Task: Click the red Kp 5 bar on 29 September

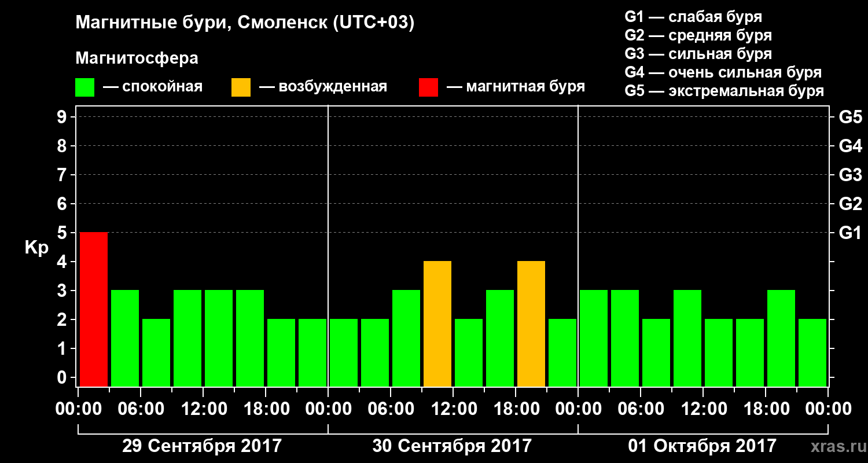Action: (x=94, y=309)
